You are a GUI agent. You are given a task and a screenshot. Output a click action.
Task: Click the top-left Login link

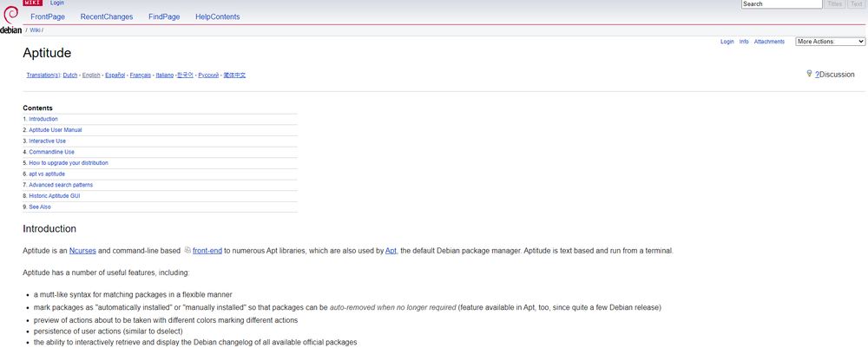(57, 3)
